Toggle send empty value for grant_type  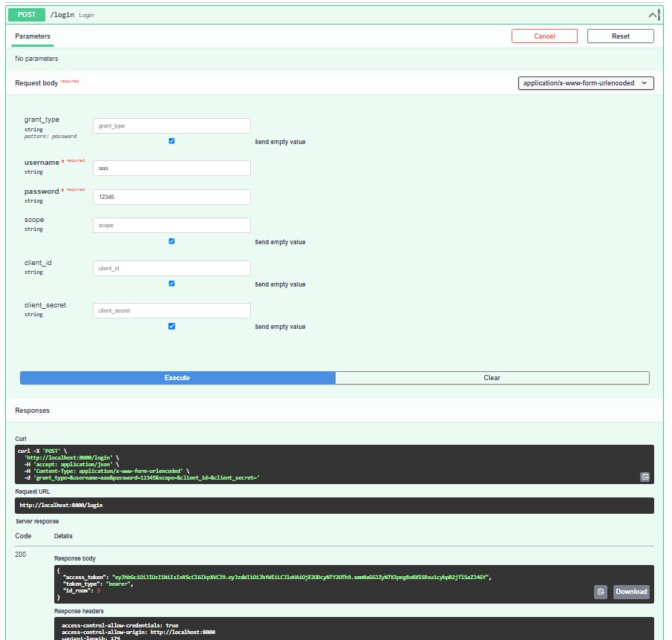pyautogui.click(x=172, y=141)
